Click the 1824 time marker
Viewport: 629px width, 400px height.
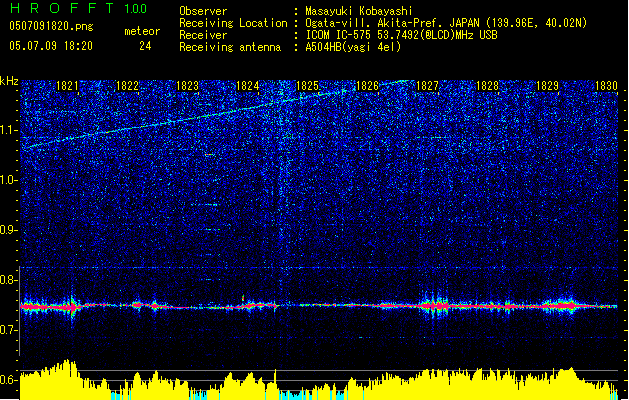click(248, 86)
